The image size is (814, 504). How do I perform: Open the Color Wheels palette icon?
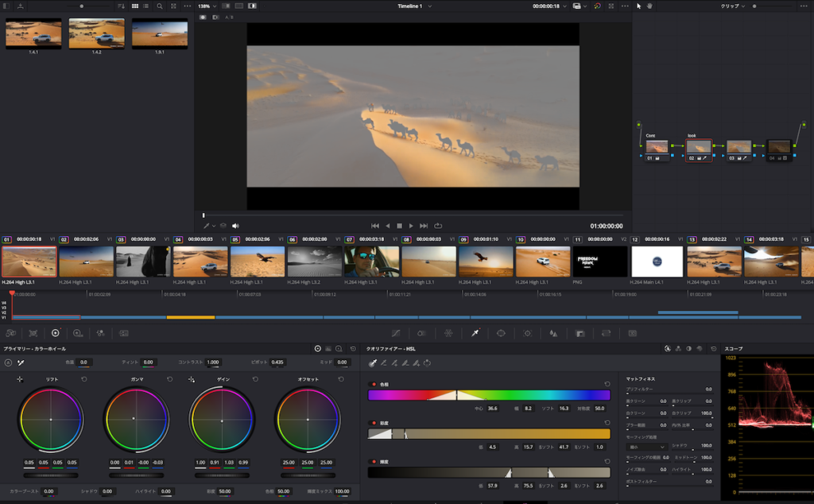click(55, 333)
